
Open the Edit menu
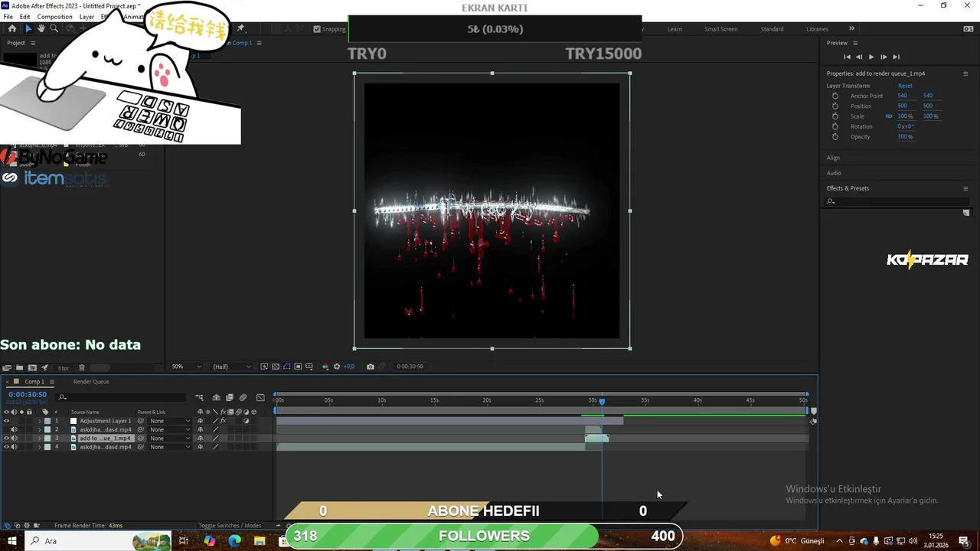(x=25, y=17)
